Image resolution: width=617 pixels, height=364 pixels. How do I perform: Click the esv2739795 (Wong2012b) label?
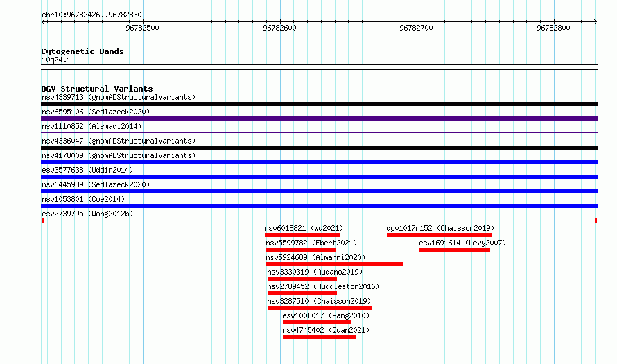pos(87,214)
